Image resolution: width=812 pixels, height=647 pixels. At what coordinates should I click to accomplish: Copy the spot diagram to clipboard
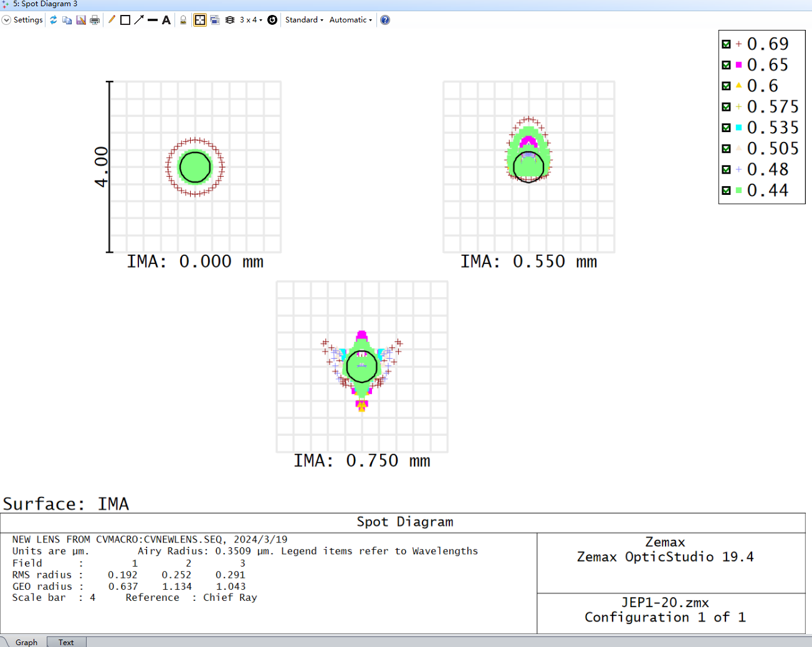67,20
